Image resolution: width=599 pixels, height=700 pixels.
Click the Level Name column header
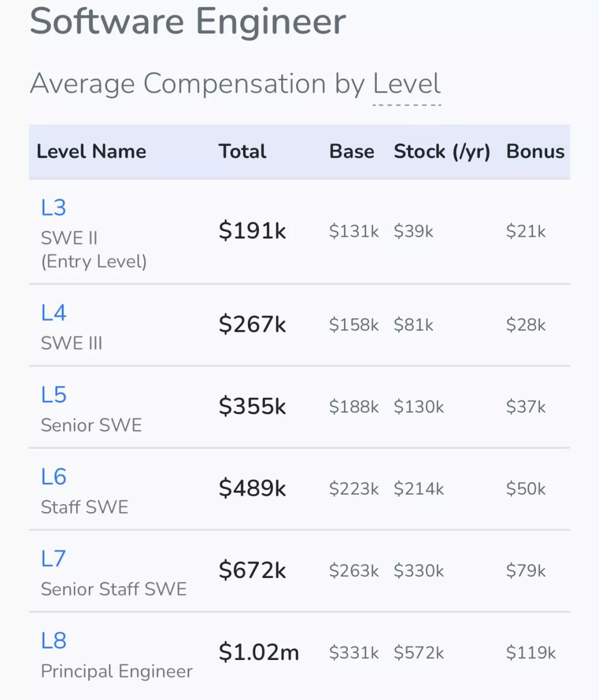click(92, 151)
